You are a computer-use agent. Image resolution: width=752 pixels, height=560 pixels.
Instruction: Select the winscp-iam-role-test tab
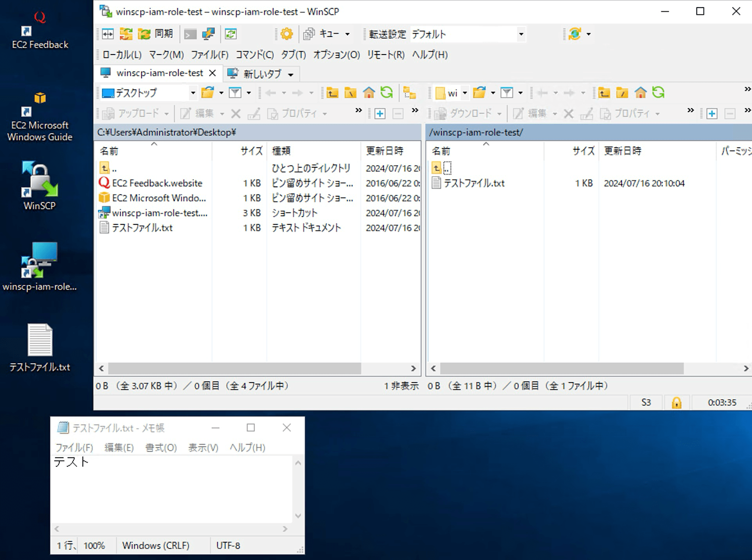coord(155,73)
